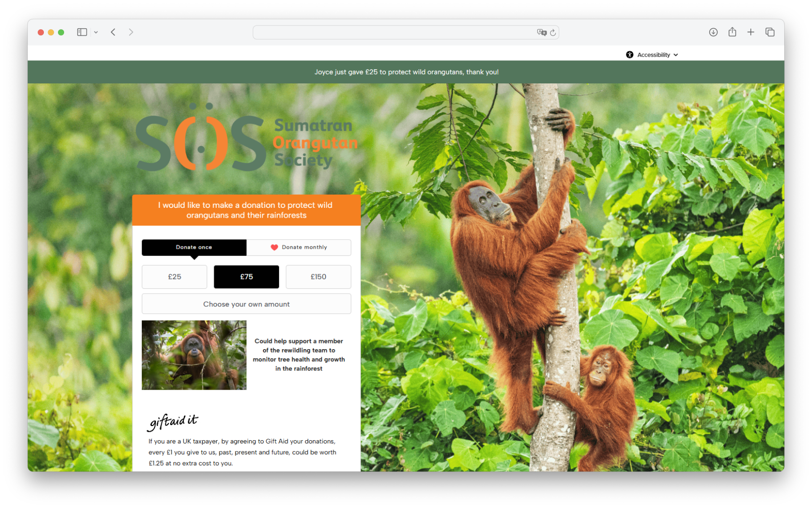This screenshot has width=812, height=509.
Task: Toggle the browser sidebar
Action: pos(82,32)
